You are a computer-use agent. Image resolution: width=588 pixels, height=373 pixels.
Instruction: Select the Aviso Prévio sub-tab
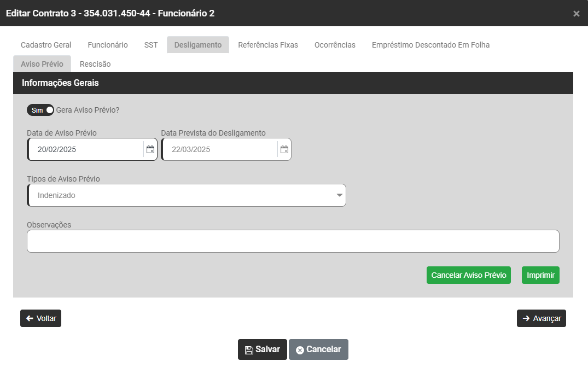(42, 64)
